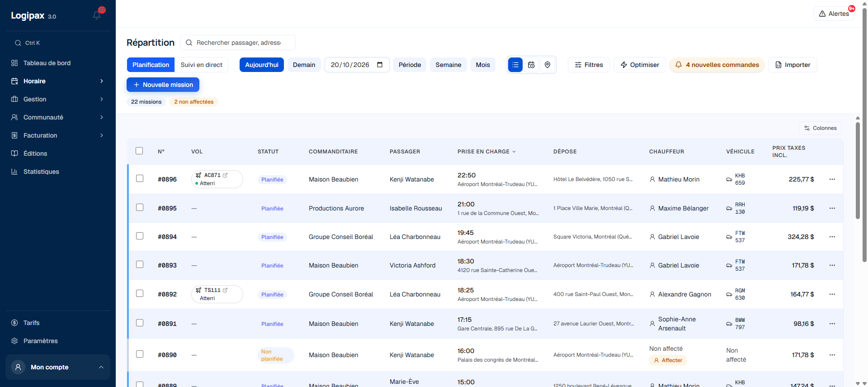
Task: Expand the Gestion sidebar section
Action: 58,99
